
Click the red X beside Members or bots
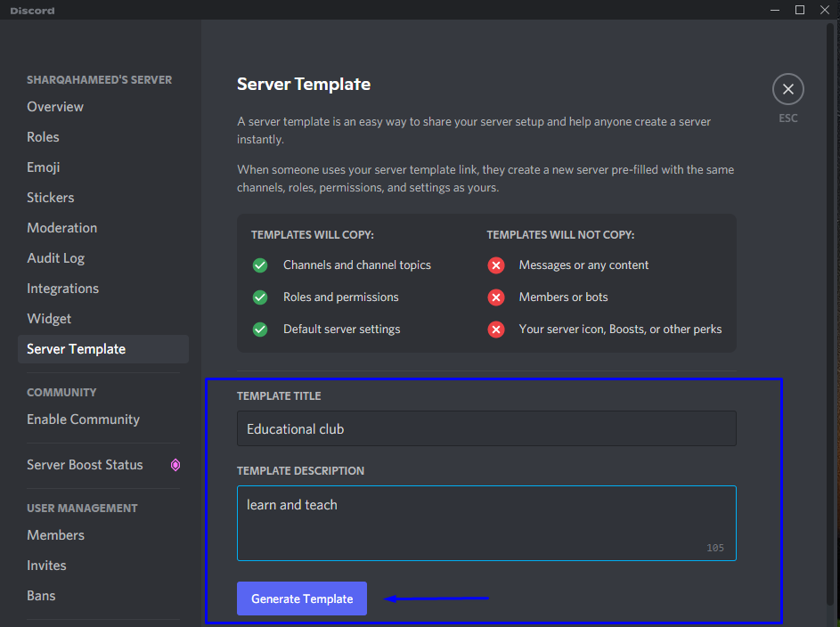496,297
